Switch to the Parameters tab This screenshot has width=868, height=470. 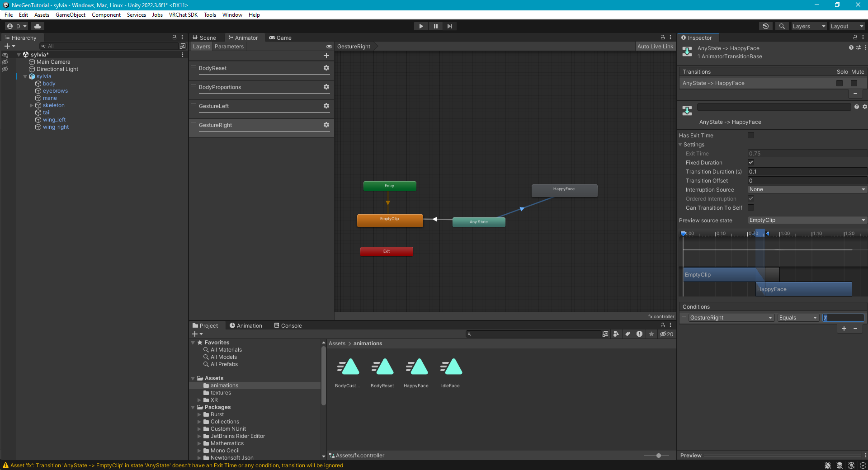pyautogui.click(x=229, y=47)
